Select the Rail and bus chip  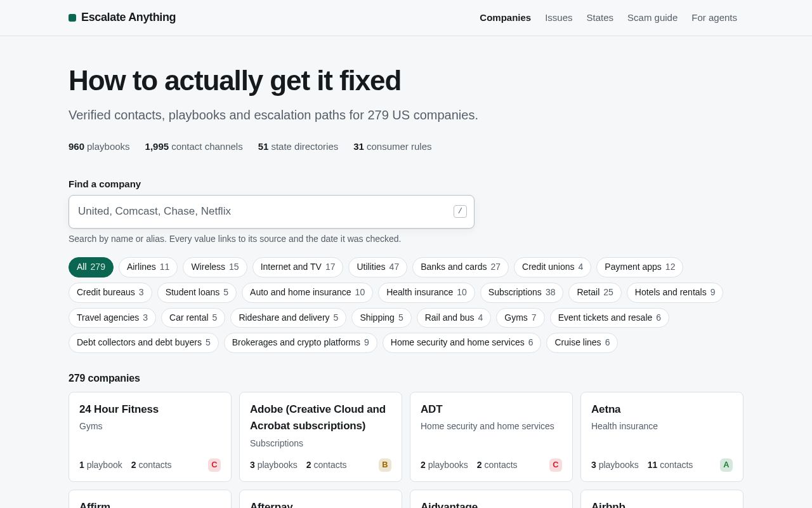coord(454,318)
